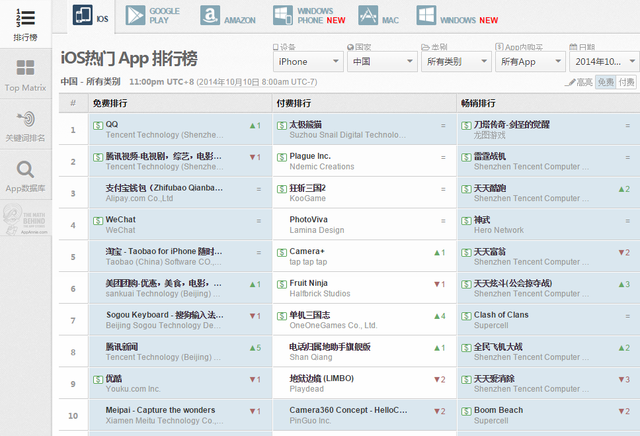Open the Fruit Ninja app link

[x=309, y=283]
